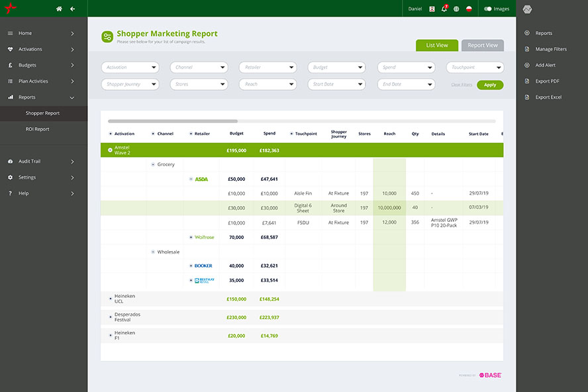Viewport: 588px width, 392px height.
Task: Open ROI Report in the sidebar
Action: 37,129
